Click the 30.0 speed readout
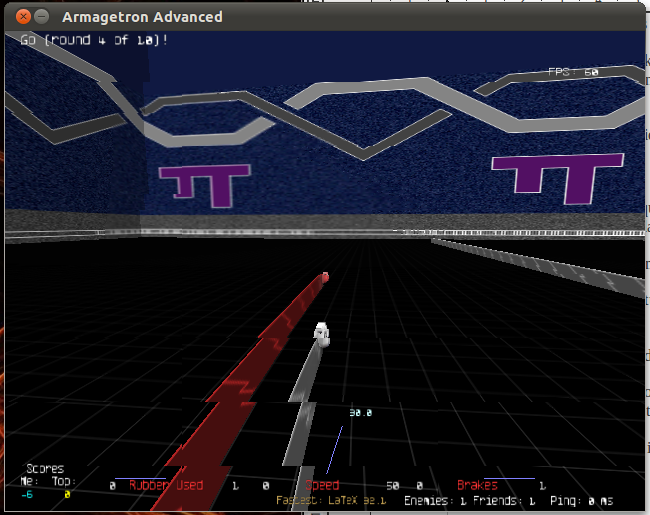 [361, 413]
